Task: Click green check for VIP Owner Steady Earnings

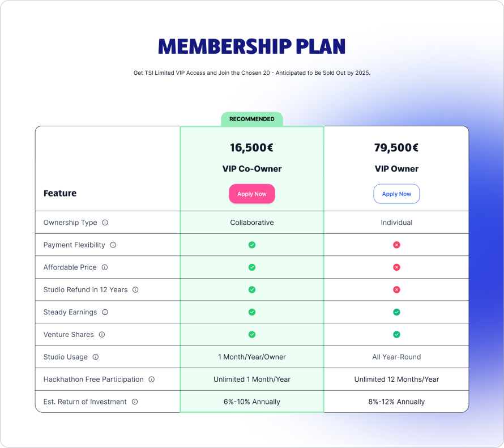Action: point(396,312)
